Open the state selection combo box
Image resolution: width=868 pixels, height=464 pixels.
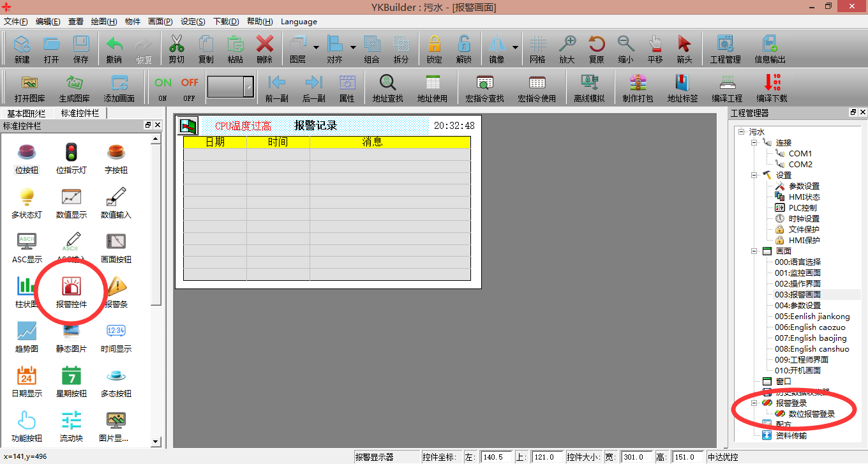point(248,87)
